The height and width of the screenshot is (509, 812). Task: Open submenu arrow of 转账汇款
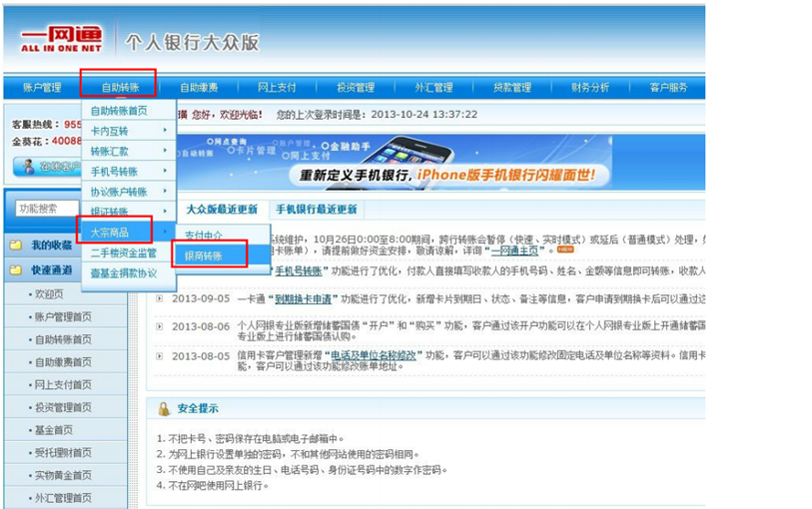point(165,150)
